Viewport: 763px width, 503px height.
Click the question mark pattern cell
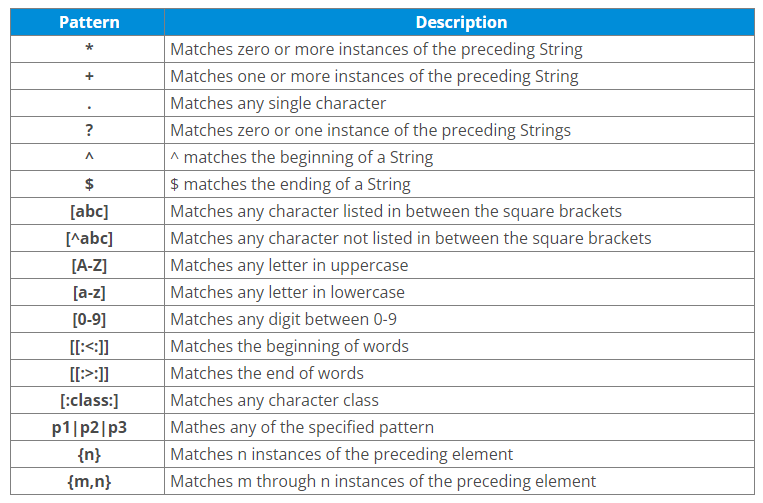point(88,130)
